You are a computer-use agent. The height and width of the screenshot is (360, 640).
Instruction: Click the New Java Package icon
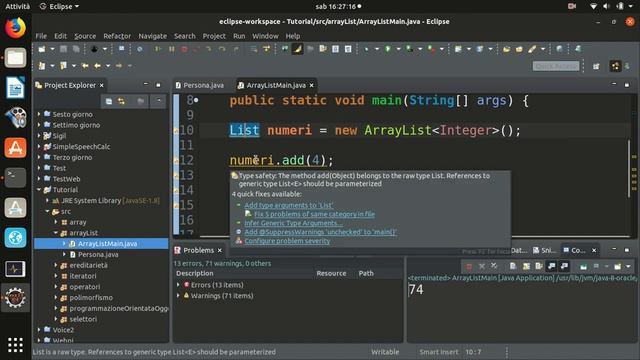click(x=458, y=49)
